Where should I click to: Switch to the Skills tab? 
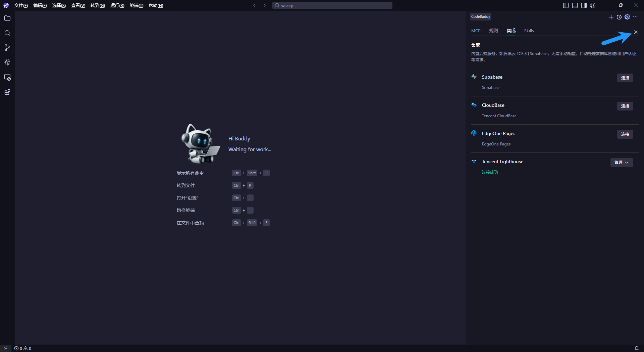pos(529,31)
